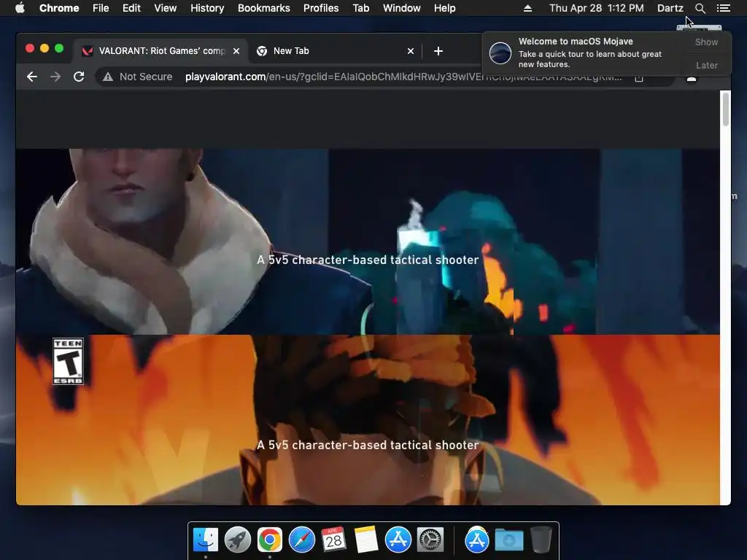747x560 pixels.
Task: Open Notification Center list icon
Action: coord(723,8)
